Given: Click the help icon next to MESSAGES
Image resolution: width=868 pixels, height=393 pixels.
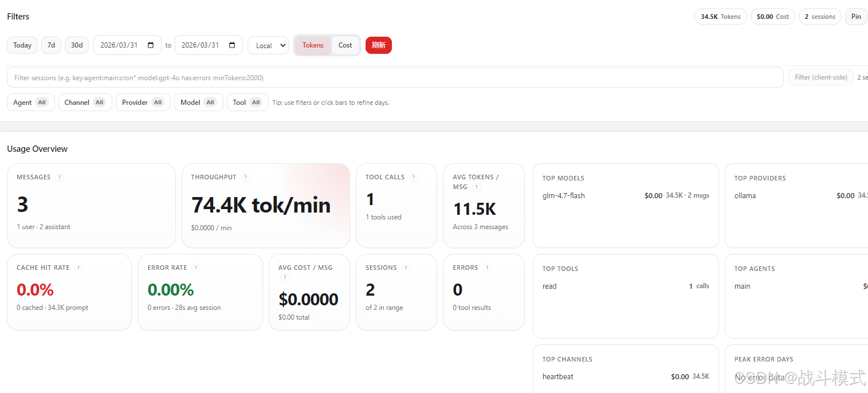Looking at the screenshot, I should pyautogui.click(x=60, y=178).
